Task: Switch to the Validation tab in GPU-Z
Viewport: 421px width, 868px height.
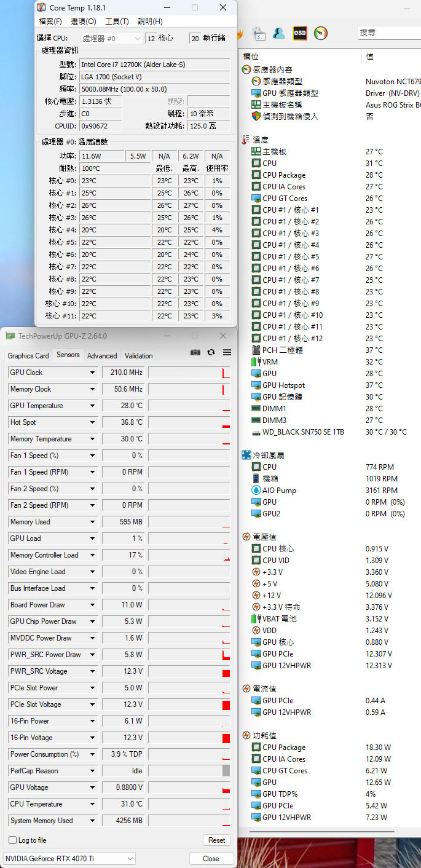Action: tap(138, 355)
